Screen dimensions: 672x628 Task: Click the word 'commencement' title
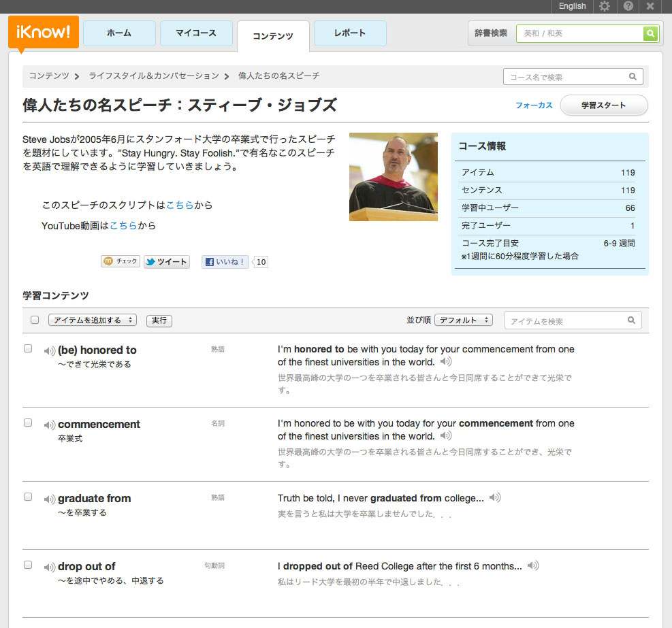[x=99, y=424]
